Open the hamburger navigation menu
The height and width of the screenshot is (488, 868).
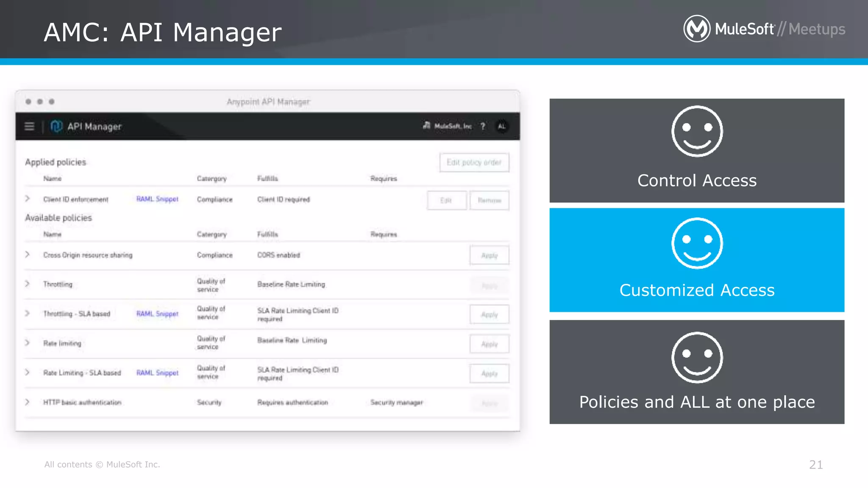(x=29, y=126)
